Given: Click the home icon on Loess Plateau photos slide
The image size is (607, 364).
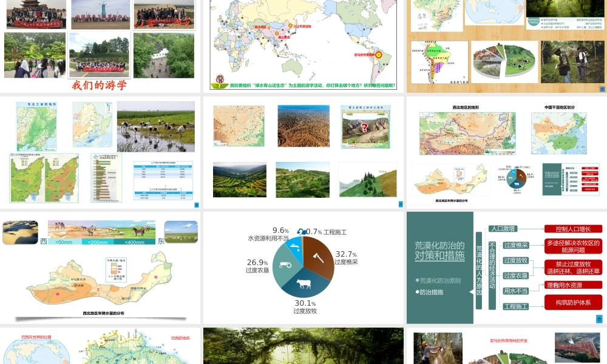Looking at the screenshot, I should pyautogui.click(x=401, y=204).
